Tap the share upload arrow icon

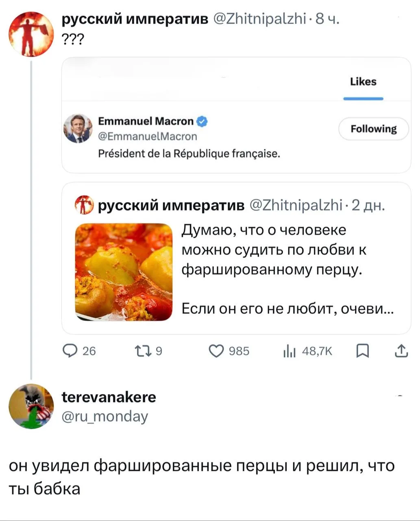click(x=401, y=350)
